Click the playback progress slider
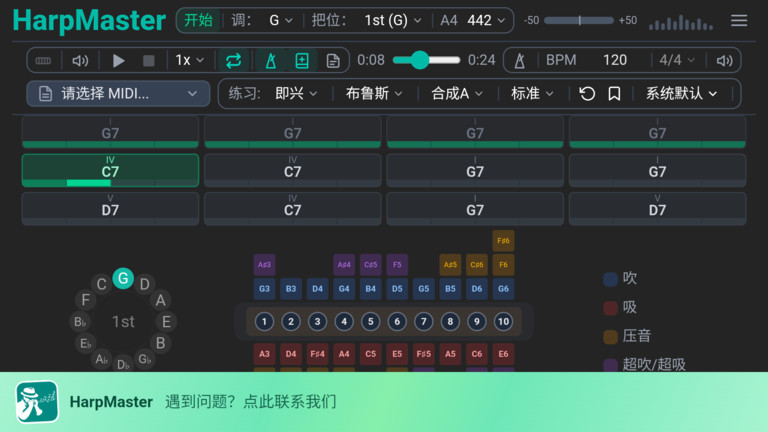This screenshot has width=768, height=432. click(x=426, y=60)
